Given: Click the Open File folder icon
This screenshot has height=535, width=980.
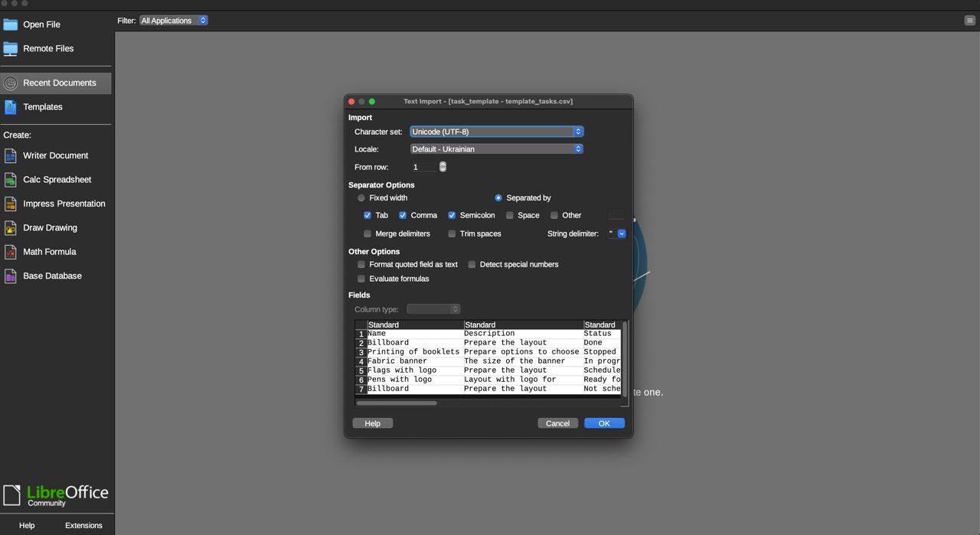Looking at the screenshot, I should coord(10,24).
